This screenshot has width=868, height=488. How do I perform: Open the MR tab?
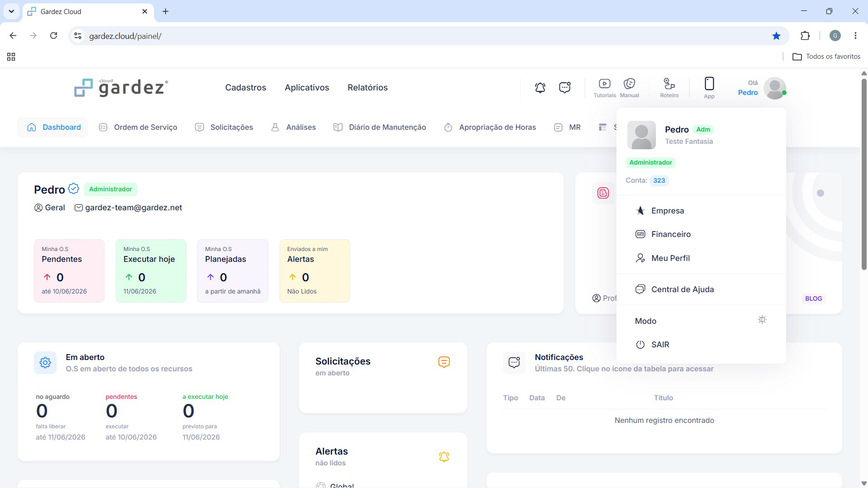[567, 127]
